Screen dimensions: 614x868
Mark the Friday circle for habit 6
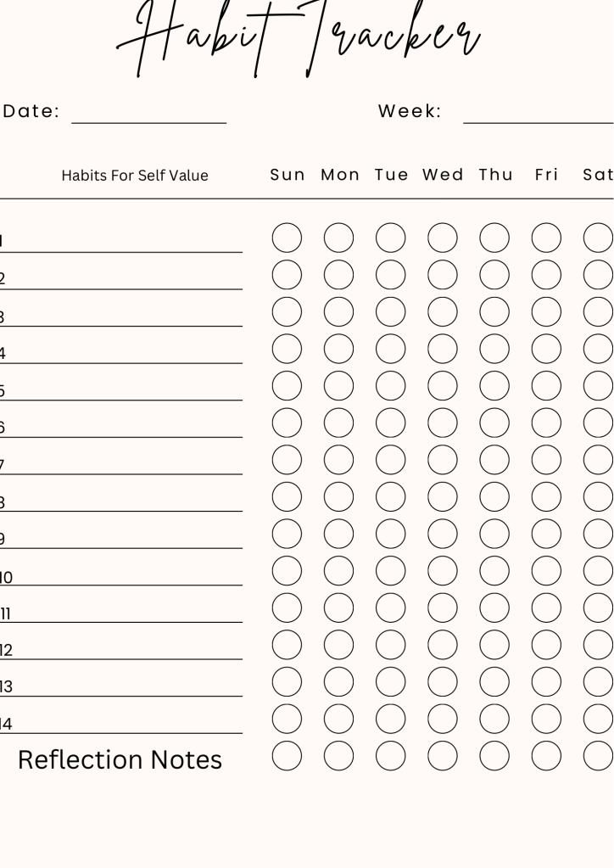[546, 423]
